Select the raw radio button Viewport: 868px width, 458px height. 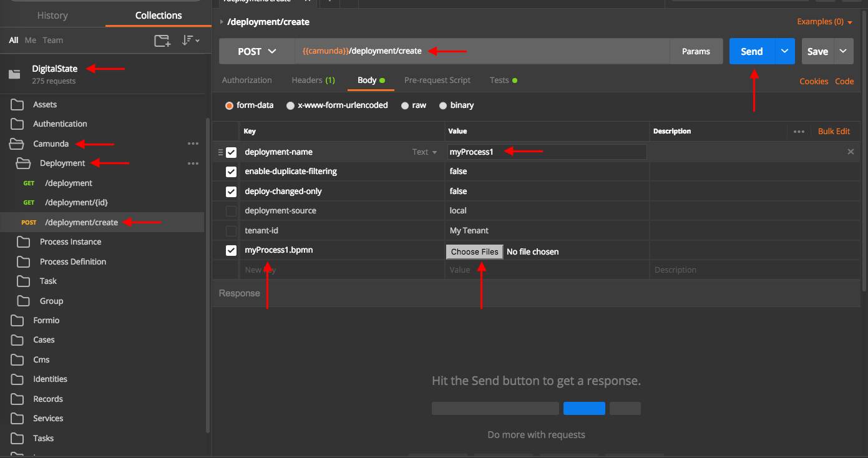click(x=406, y=105)
